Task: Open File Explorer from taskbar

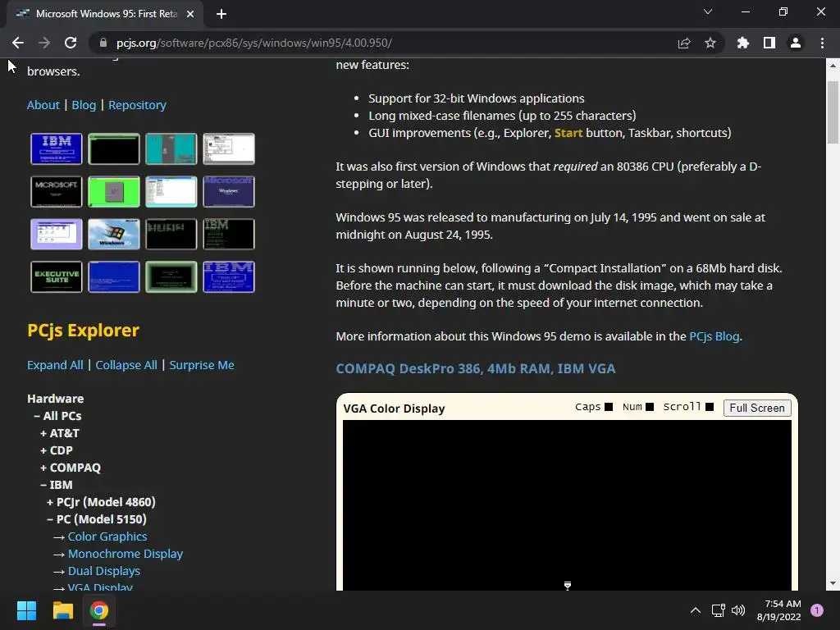Action: pyautogui.click(x=62, y=610)
